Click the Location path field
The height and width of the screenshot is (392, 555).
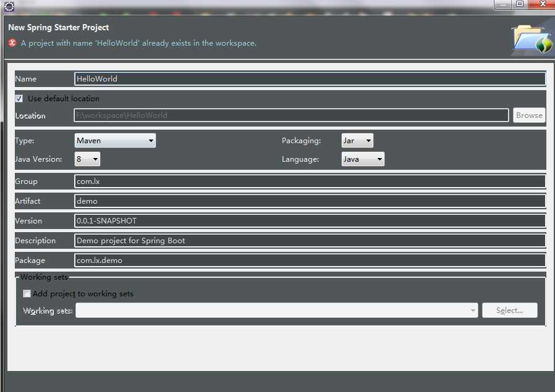point(291,115)
